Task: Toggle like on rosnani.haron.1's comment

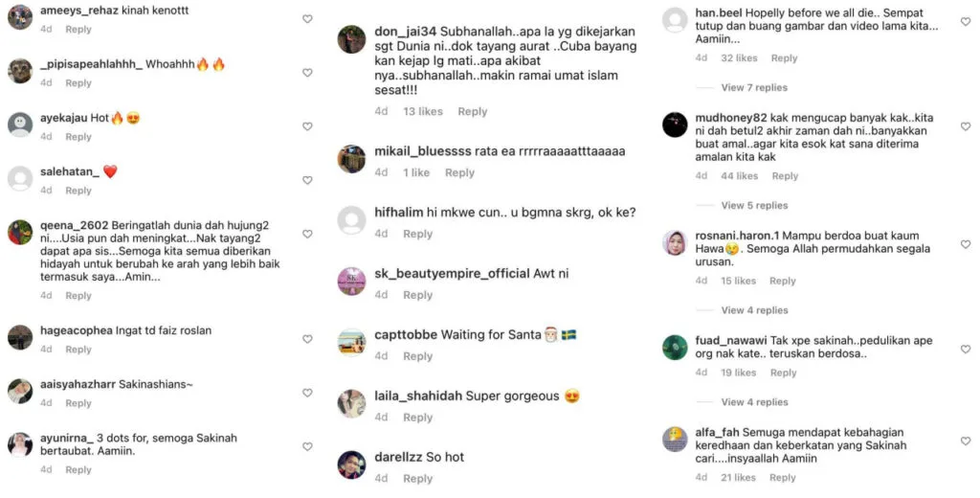Action: point(966,242)
